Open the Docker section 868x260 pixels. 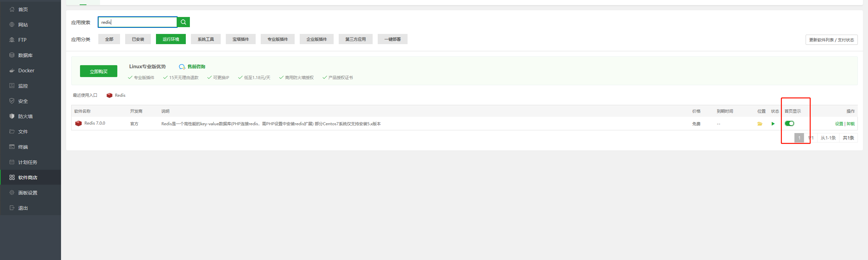pyautogui.click(x=31, y=71)
